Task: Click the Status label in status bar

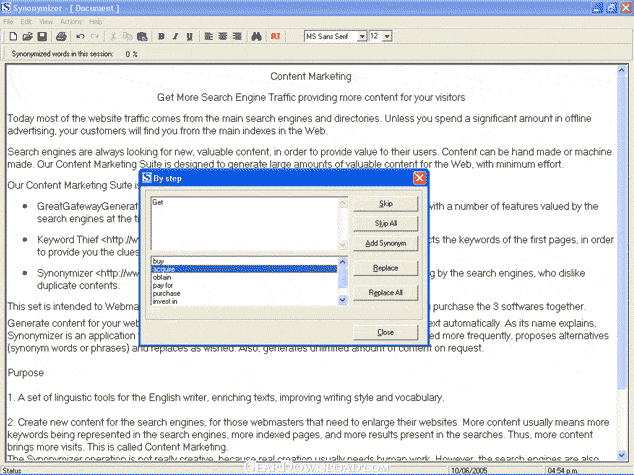Action: click(x=12, y=471)
